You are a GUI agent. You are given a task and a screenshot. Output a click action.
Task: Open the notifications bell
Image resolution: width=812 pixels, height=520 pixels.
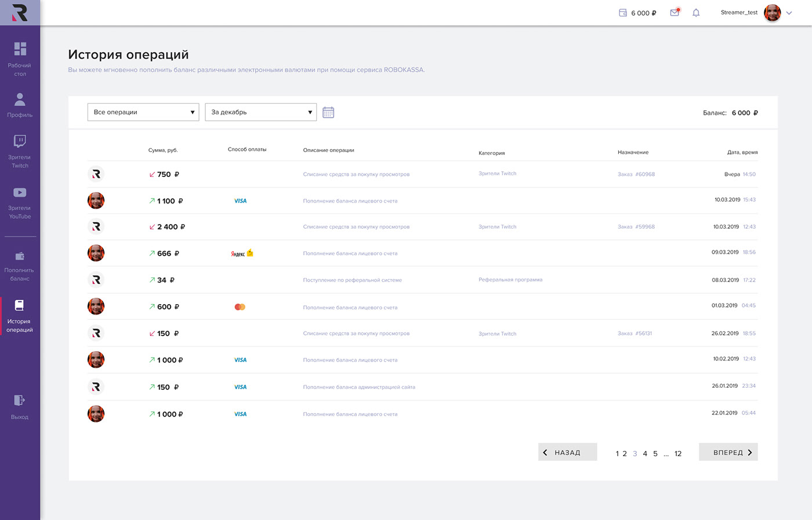coord(696,12)
